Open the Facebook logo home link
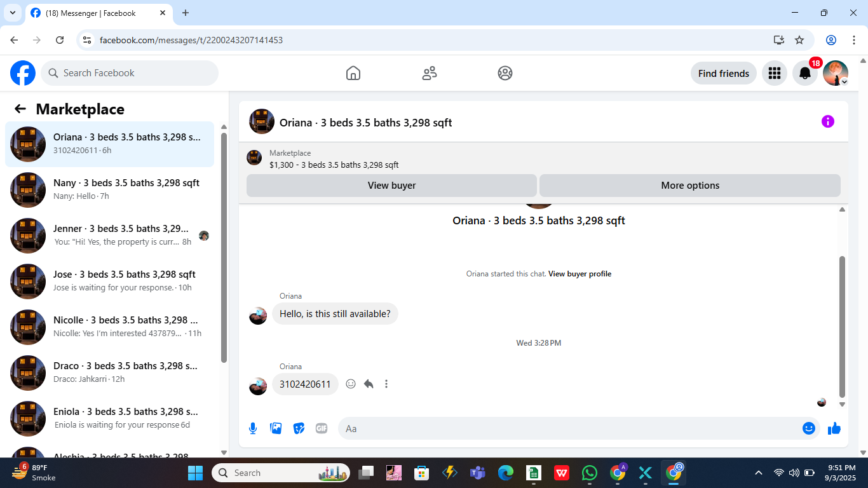 pyautogui.click(x=23, y=73)
